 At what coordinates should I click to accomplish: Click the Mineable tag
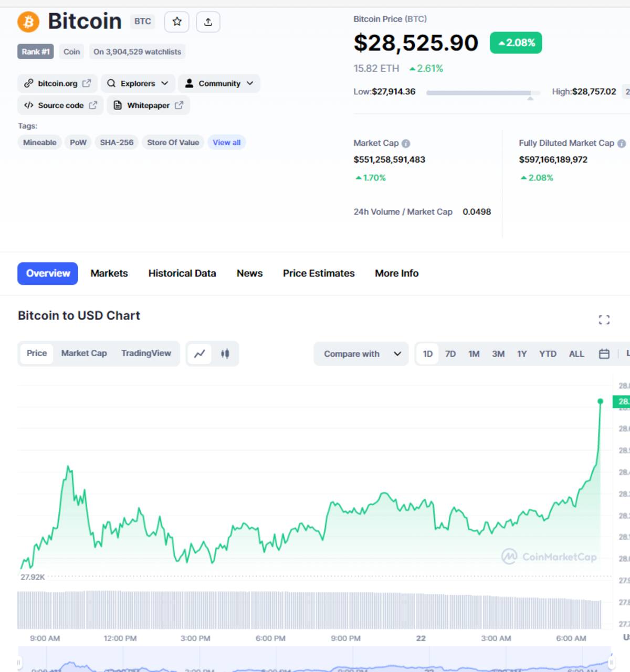[x=40, y=143]
